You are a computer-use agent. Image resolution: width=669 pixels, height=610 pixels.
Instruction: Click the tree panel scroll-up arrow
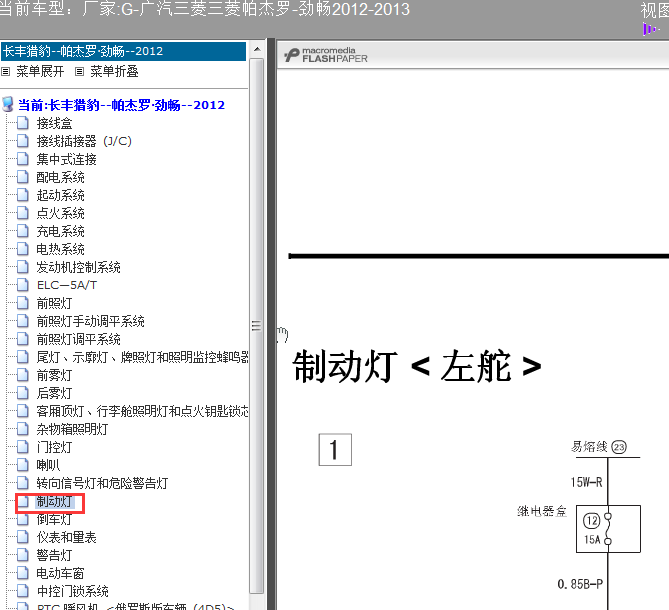pos(257,49)
